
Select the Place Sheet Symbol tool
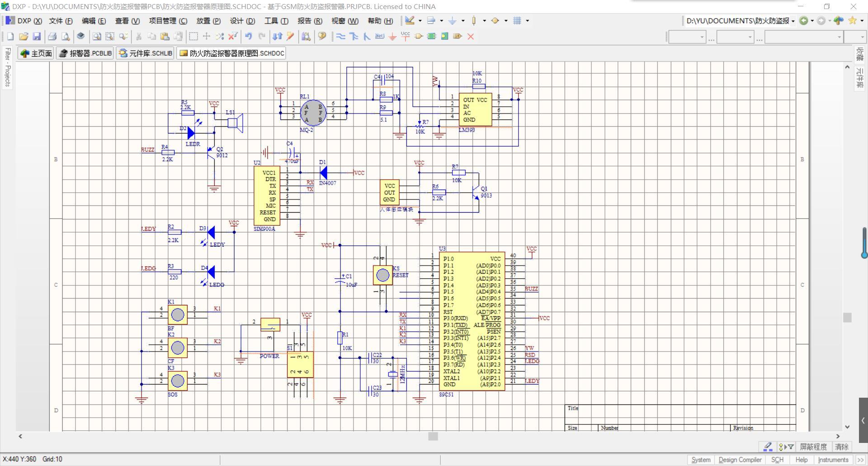[x=432, y=36]
